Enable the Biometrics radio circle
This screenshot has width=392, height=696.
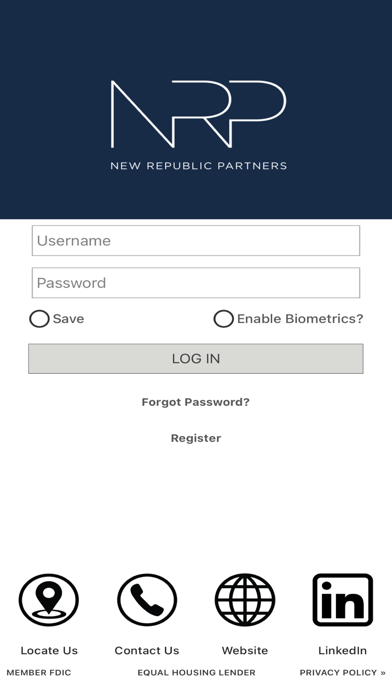click(223, 319)
